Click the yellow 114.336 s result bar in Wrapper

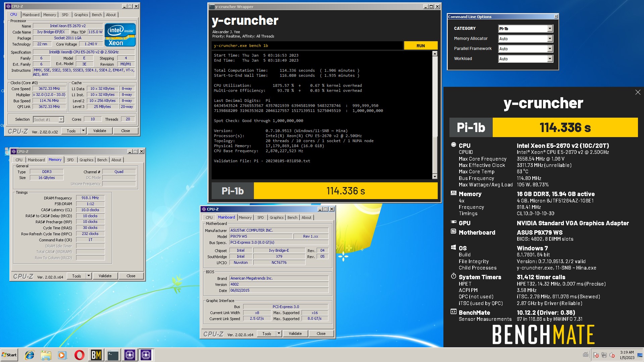(x=345, y=191)
